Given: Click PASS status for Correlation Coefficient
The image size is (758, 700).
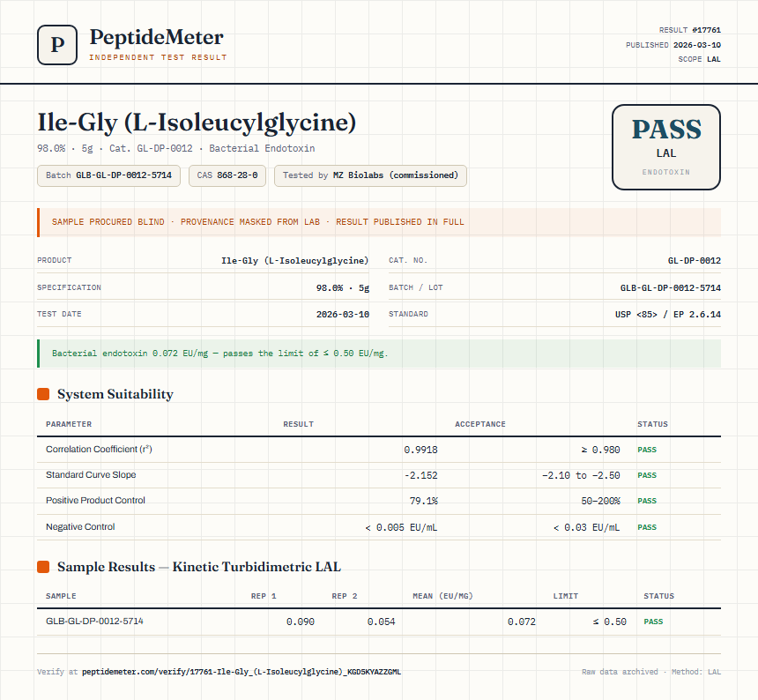Looking at the screenshot, I should point(647,450).
